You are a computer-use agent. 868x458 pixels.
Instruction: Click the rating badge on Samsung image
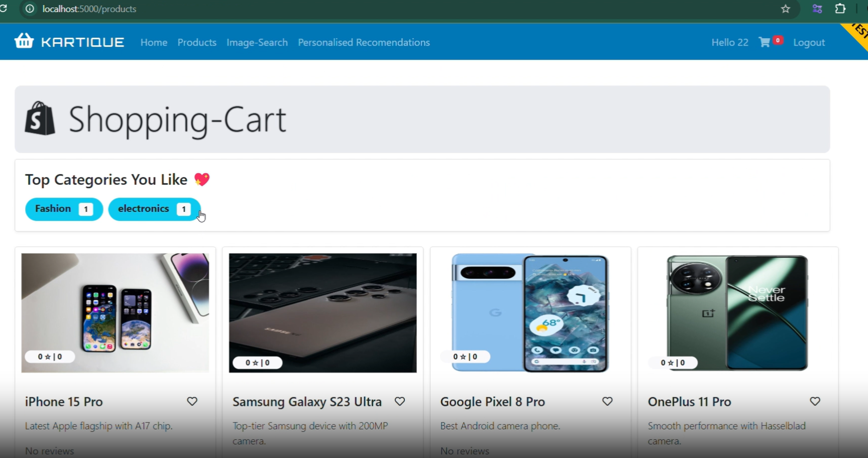[x=257, y=363]
